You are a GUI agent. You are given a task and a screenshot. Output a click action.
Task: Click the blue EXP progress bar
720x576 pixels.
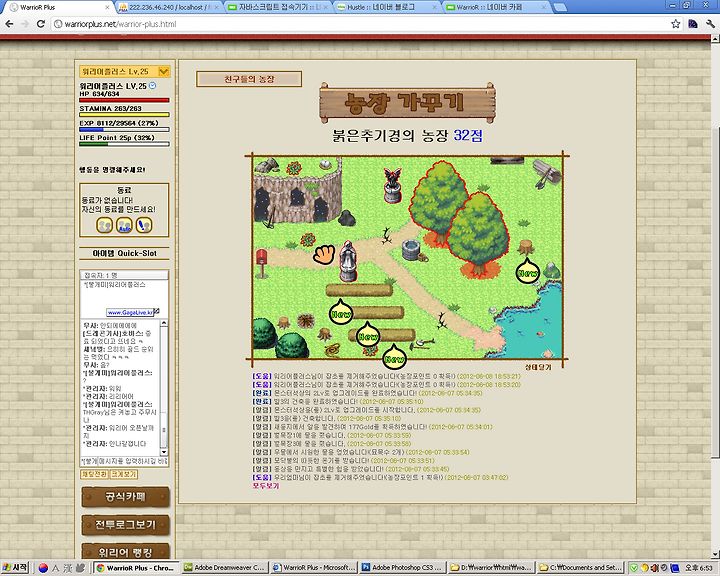pyautogui.click(x=124, y=130)
